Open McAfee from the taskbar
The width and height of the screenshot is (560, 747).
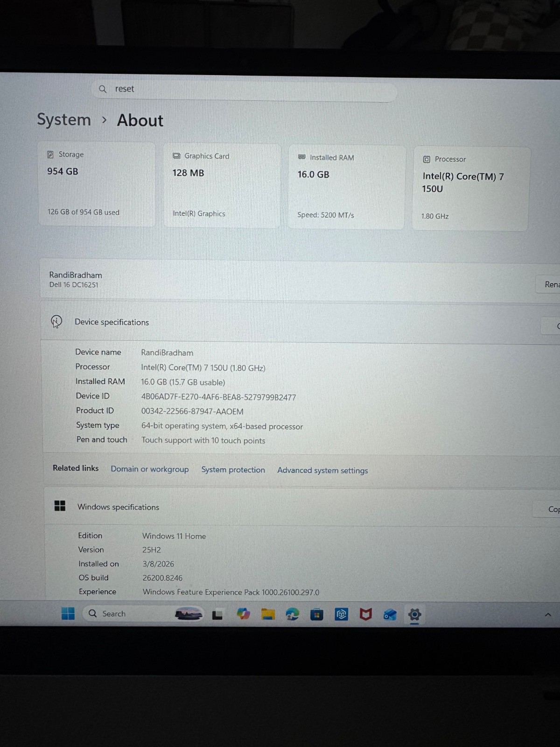pos(366,614)
